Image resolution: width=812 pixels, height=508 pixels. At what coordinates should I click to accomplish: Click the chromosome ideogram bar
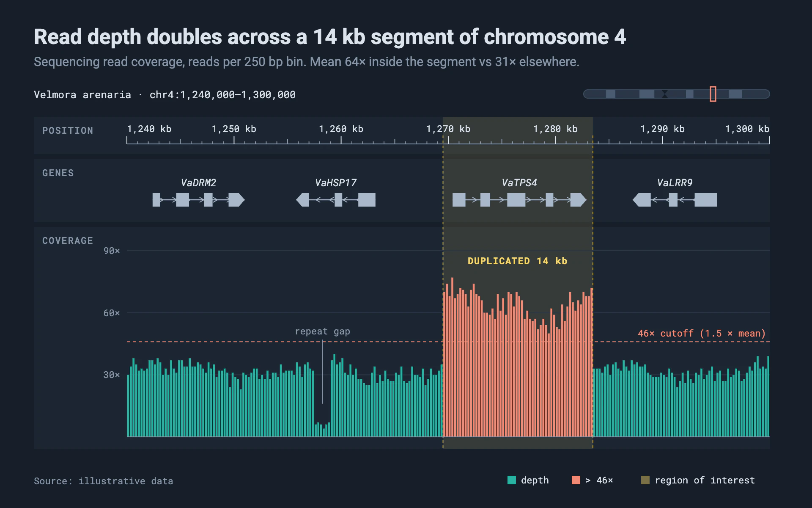677,94
